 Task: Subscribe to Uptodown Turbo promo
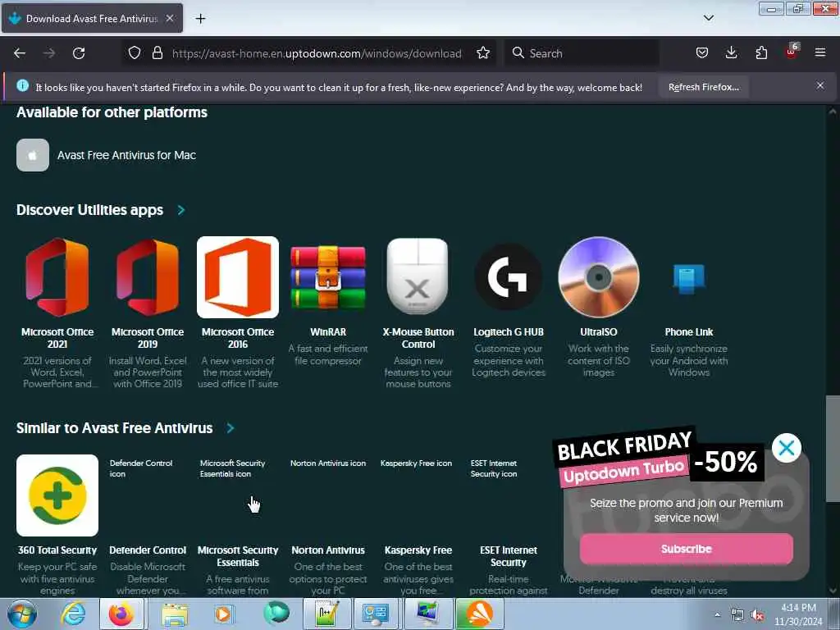click(687, 549)
